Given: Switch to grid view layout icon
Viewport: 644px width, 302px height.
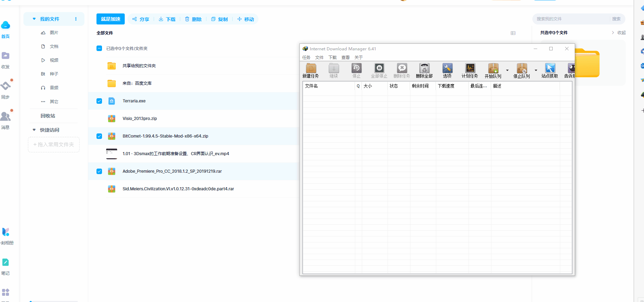Looking at the screenshot, I should (513, 33).
